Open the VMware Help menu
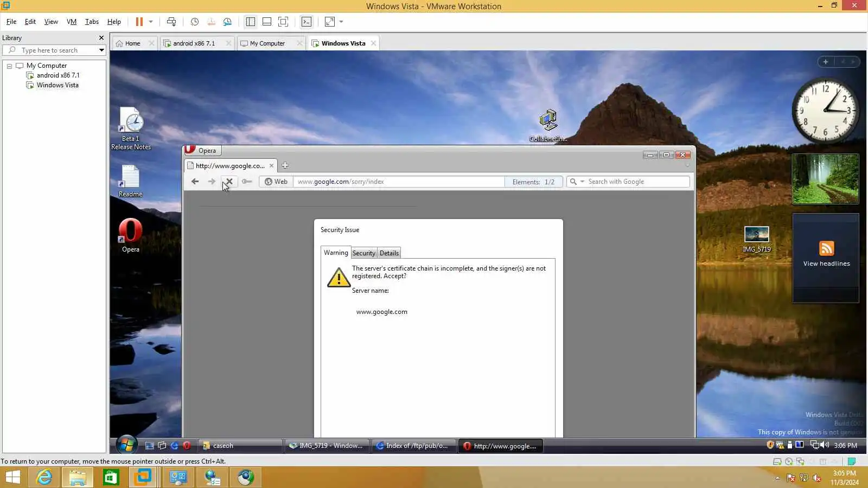The image size is (868, 488). click(114, 22)
